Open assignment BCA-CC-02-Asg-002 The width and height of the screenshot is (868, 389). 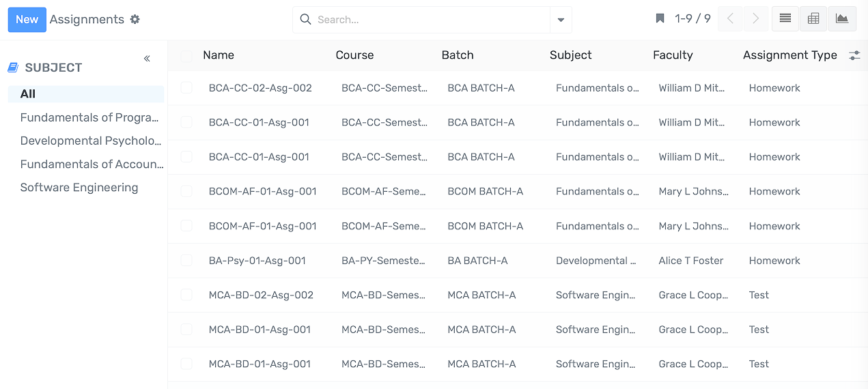pyautogui.click(x=260, y=88)
